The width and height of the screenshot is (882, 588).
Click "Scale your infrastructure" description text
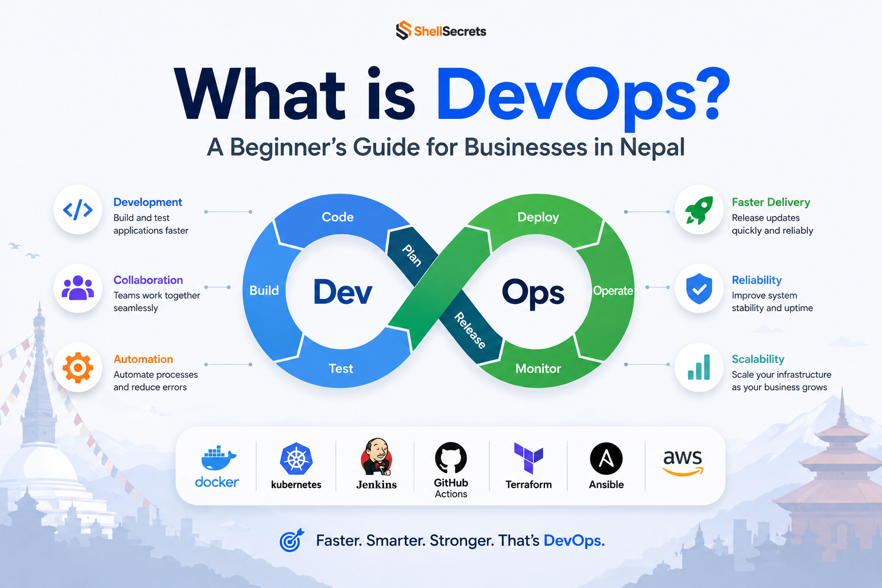(x=782, y=381)
